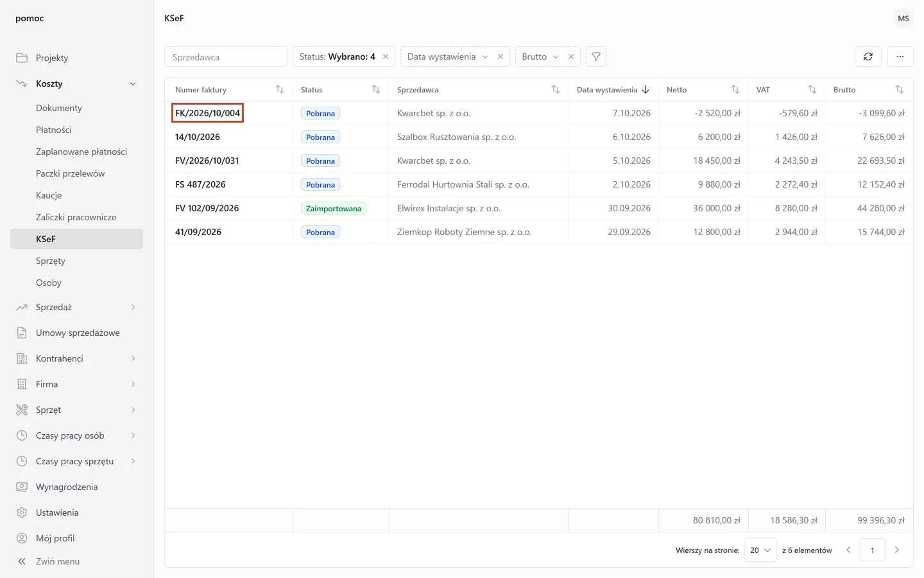
Task: Click the funnel filter icon
Action: point(596,57)
